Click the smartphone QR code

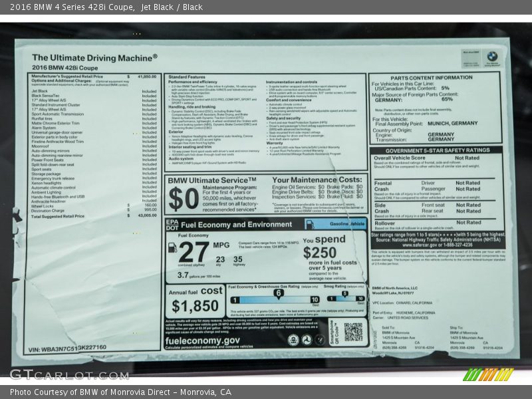pyautogui.click(x=354, y=331)
